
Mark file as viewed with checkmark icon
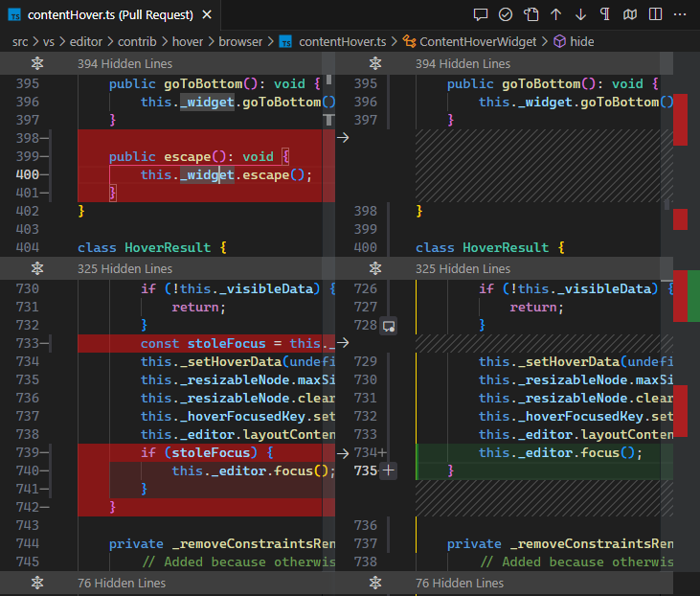506,15
